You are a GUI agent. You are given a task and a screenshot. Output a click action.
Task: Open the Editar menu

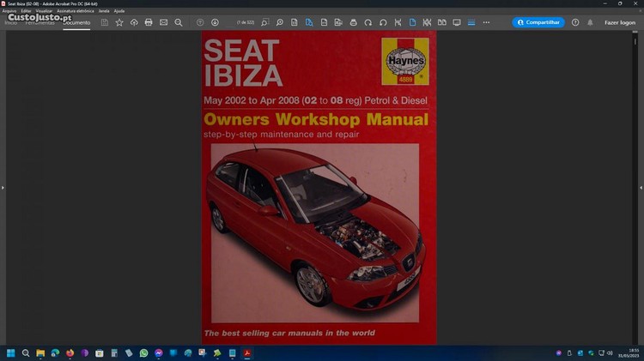click(x=27, y=11)
